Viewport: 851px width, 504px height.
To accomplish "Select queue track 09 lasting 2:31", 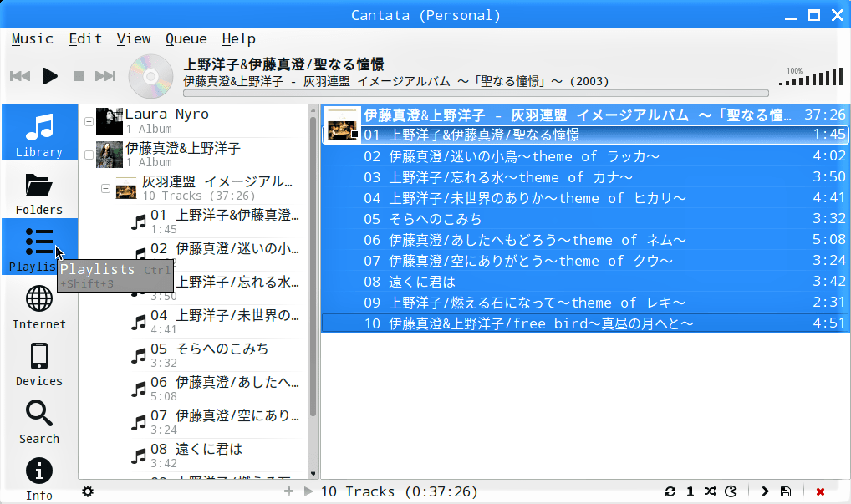I will point(585,303).
